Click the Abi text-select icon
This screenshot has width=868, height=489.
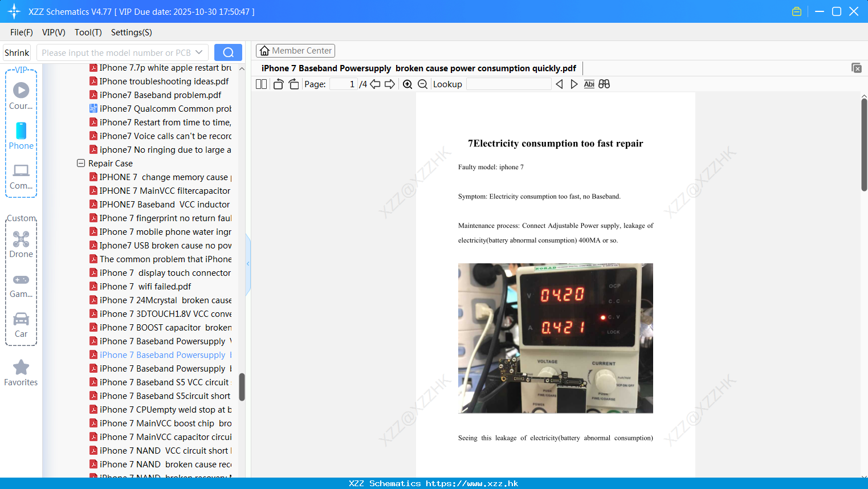click(x=589, y=84)
